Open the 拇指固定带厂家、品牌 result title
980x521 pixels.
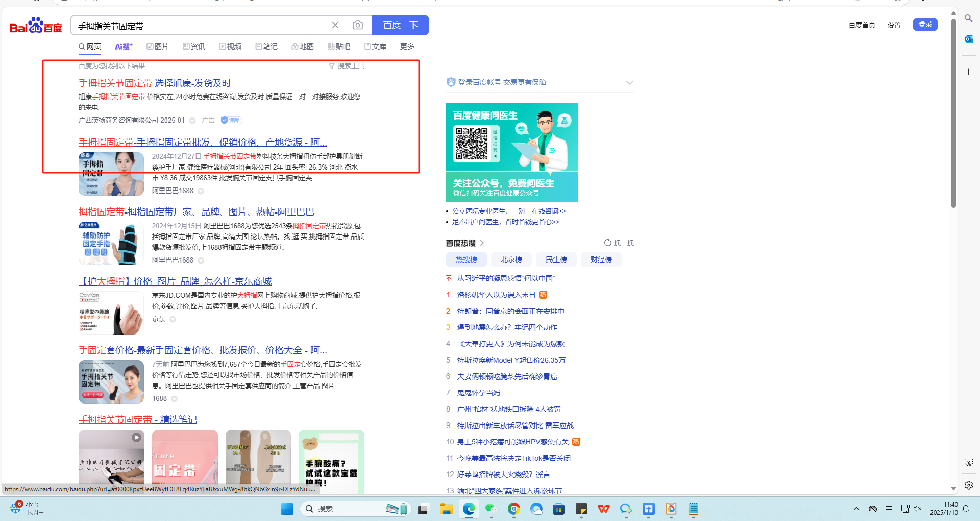197,211
